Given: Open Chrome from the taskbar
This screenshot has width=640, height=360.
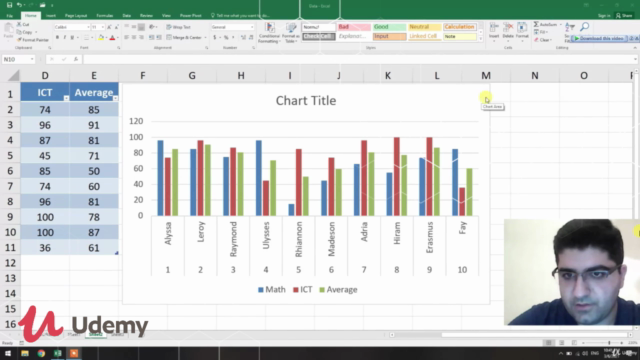Looking at the screenshot, I should click(41, 353).
